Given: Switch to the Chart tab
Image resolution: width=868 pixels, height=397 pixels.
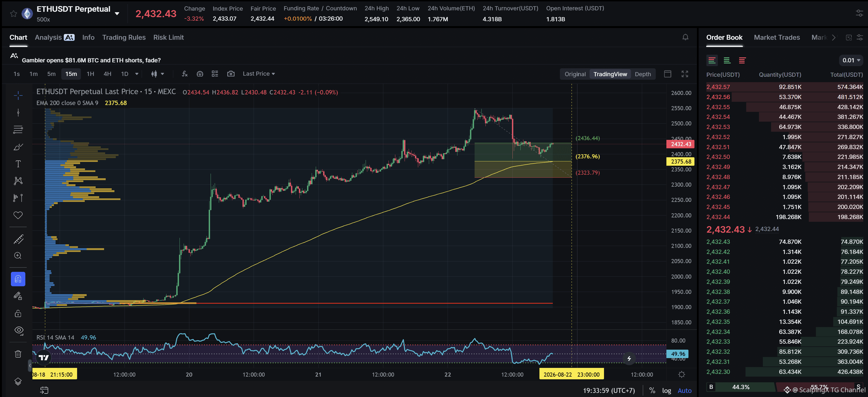Looking at the screenshot, I should [18, 37].
